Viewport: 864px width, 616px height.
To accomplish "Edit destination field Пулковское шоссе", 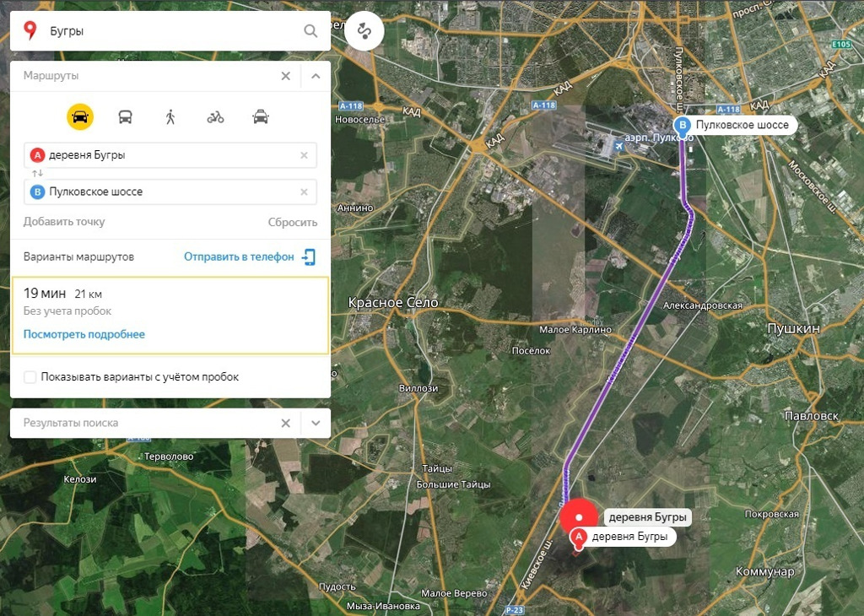I will coord(170,192).
